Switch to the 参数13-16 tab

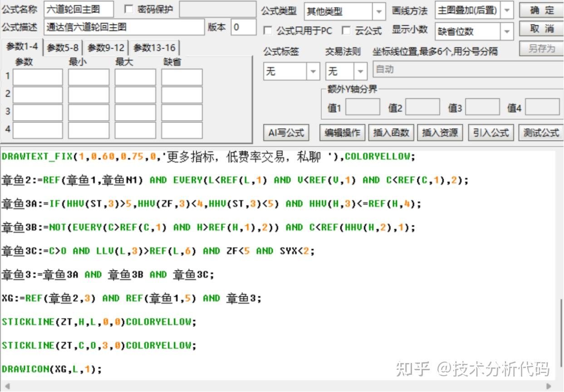click(x=154, y=48)
